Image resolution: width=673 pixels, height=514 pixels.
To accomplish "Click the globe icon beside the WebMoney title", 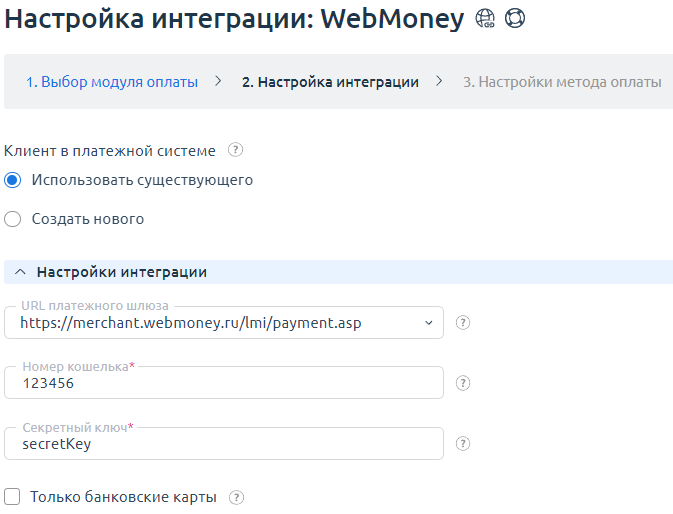I will (x=485, y=19).
